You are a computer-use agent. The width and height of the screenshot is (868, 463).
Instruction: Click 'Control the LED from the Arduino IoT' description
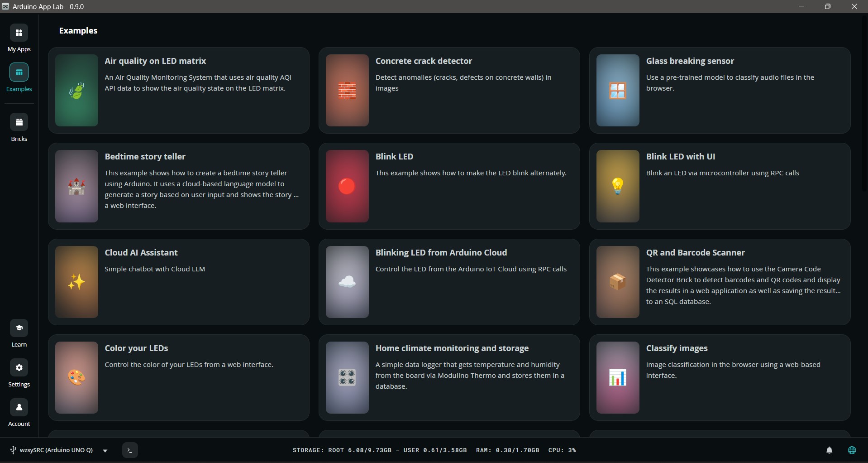click(x=471, y=269)
